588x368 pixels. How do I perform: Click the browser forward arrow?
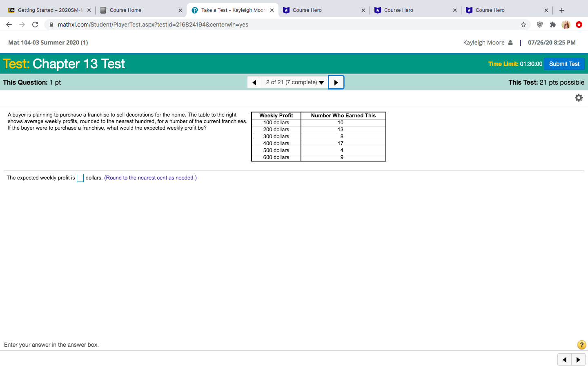(x=22, y=25)
